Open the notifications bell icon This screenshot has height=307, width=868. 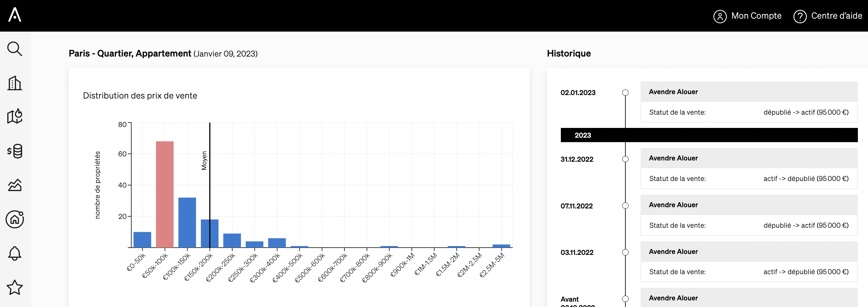click(x=15, y=254)
